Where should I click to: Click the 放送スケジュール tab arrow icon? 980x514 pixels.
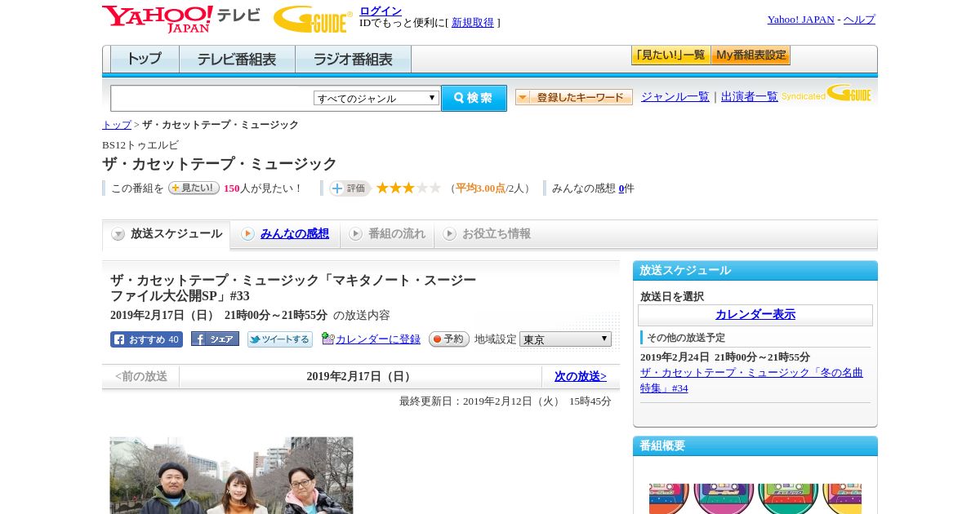[118, 234]
